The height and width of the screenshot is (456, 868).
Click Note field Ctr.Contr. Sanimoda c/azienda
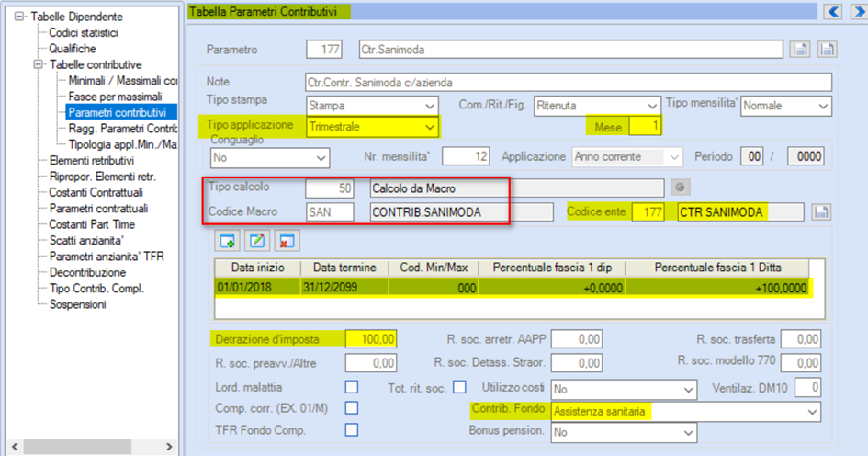point(568,82)
